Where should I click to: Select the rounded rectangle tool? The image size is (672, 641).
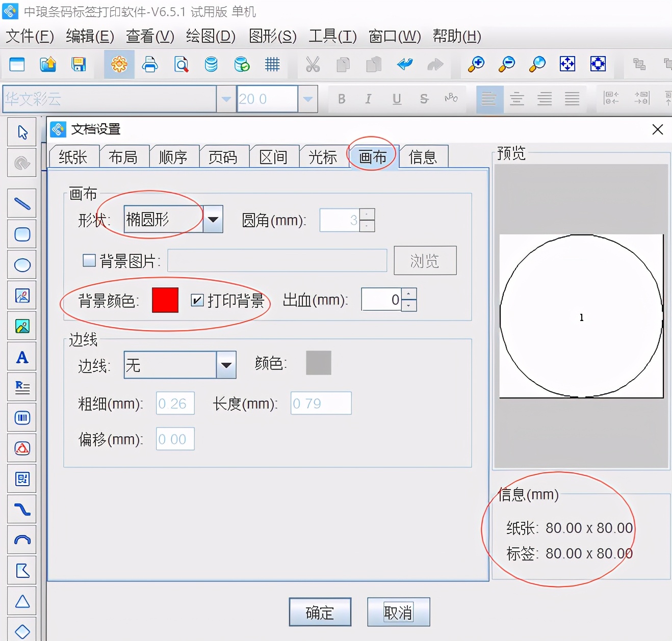(21, 234)
